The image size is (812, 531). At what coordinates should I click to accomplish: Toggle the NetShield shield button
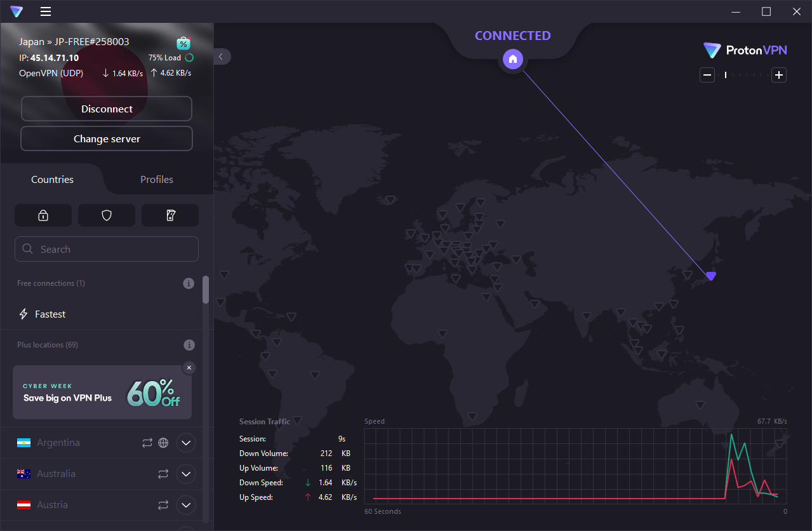coord(107,215)
